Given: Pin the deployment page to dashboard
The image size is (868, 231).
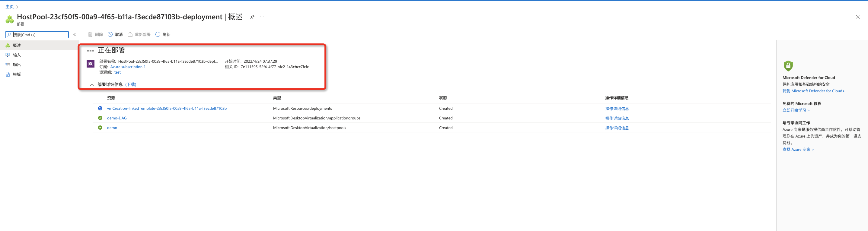Looking at the screenshot, I should click(252, 17).
